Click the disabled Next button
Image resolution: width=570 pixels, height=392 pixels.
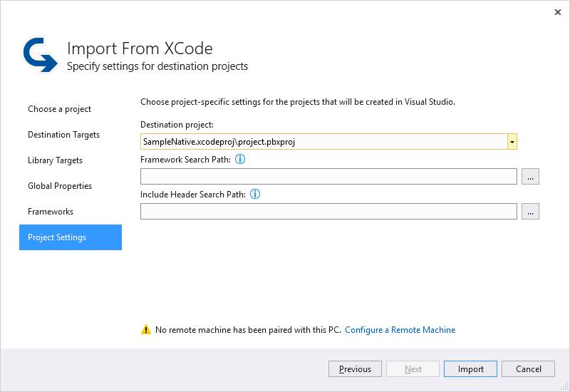click(413, 369)
